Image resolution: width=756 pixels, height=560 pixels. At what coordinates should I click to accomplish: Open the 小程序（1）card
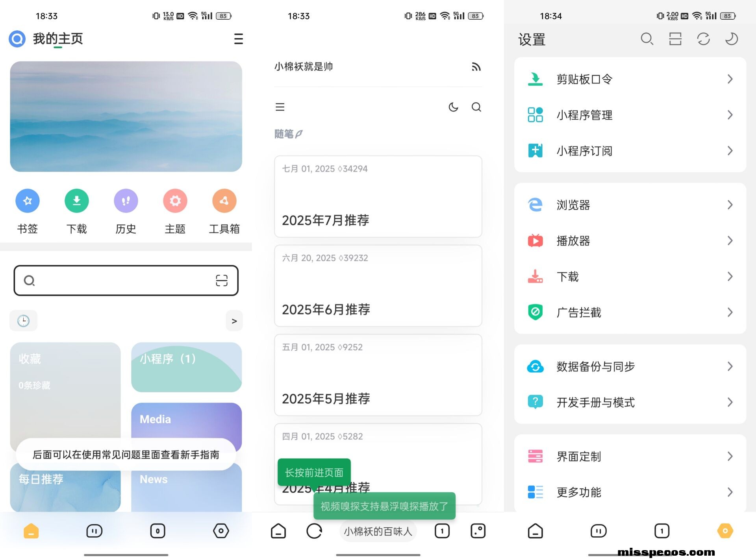(x=187, y=367)
